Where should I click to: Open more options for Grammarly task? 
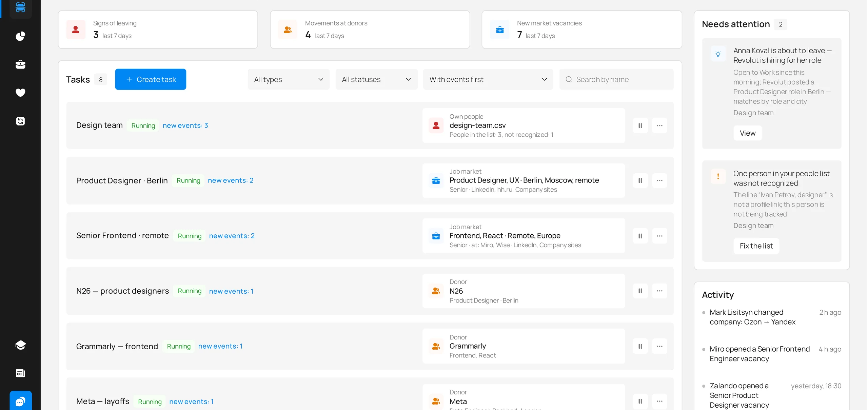click(x=659, y=346)
